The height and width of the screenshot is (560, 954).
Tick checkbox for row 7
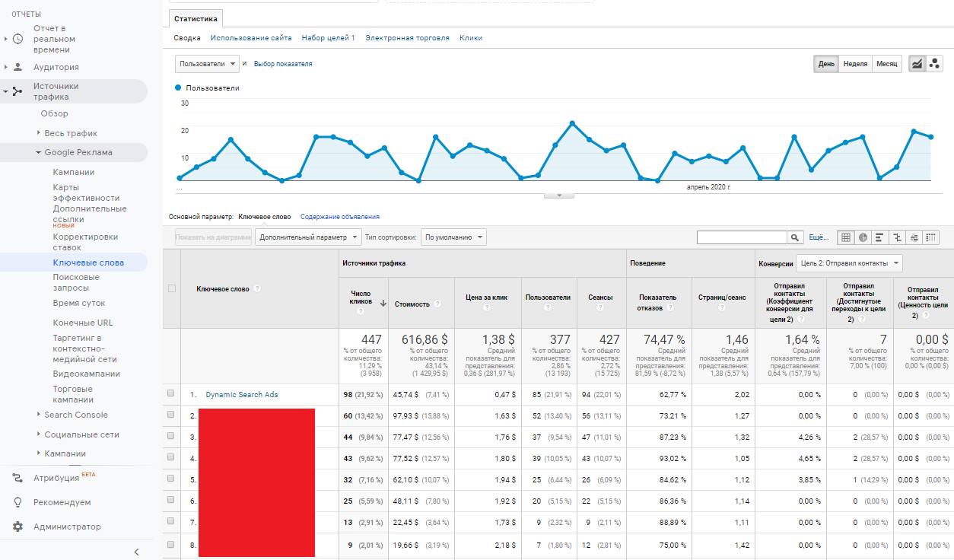pos(171,521)
